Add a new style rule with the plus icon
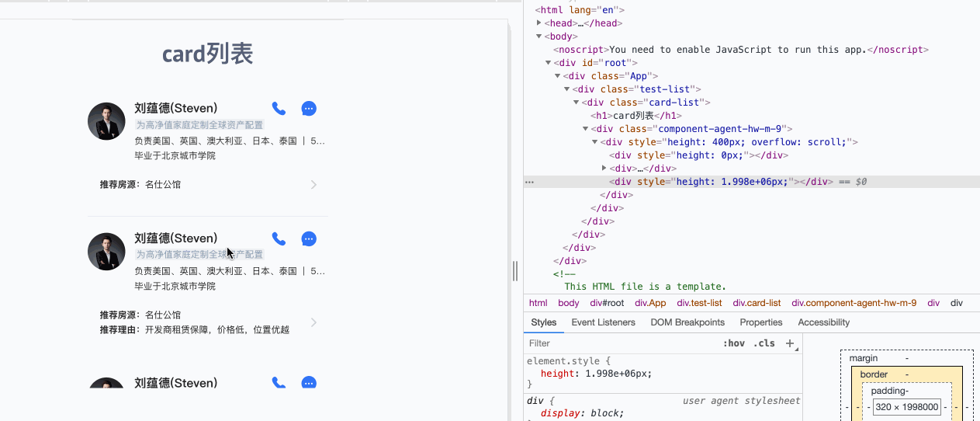The width and height of the screenshot is (980, 421). coord(790,343)
